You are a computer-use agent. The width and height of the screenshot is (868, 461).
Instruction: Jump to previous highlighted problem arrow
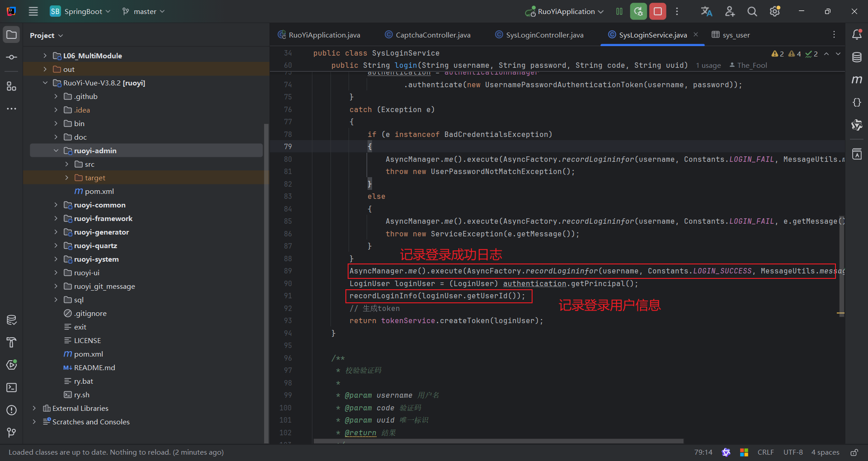point(826,54)
